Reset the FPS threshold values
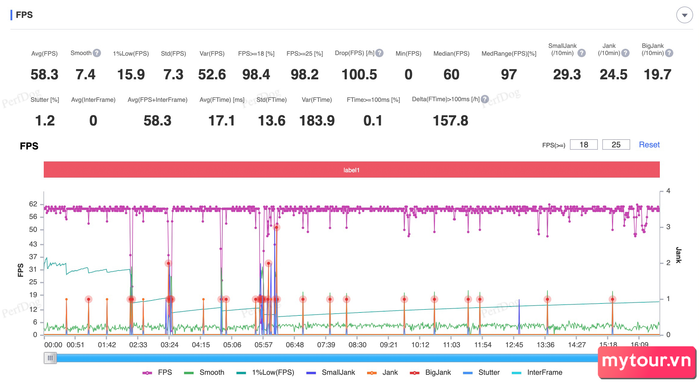The image size is (700, 384). point(649,145)
